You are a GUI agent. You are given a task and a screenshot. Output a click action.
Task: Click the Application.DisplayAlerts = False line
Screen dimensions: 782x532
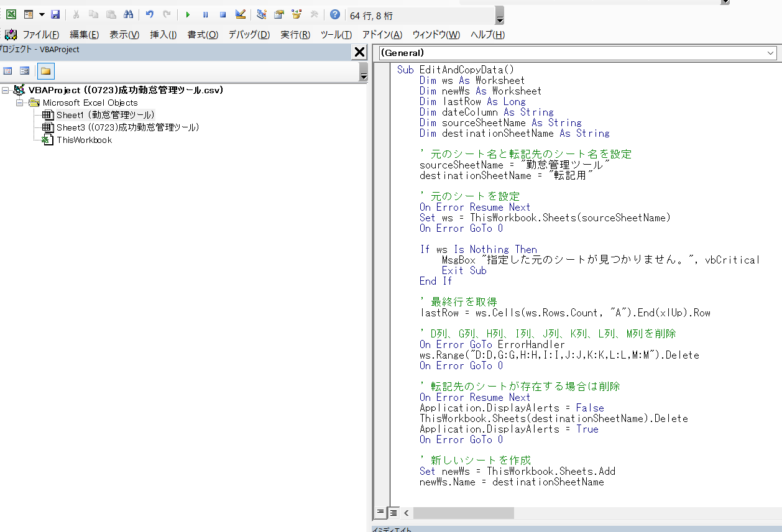click(x=512, y=408)
